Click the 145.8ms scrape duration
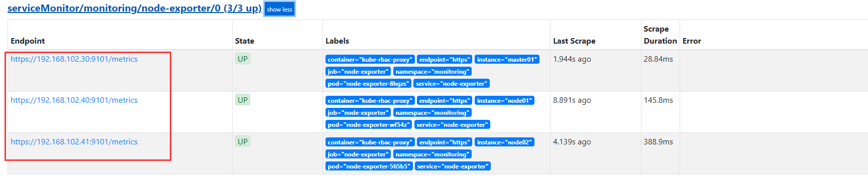The height and width of the screenshot is (183, 868). (x=658, y=100)
